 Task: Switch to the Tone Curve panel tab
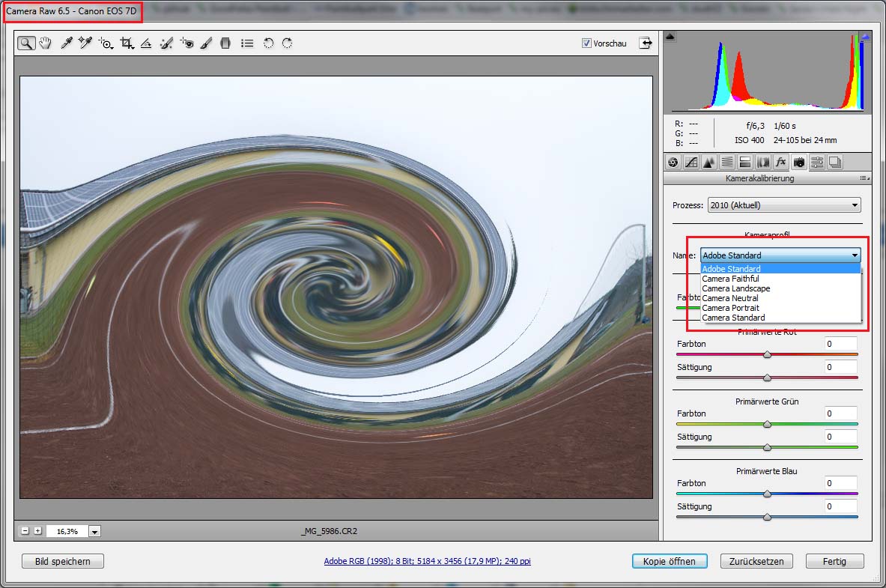tap(691, 162)
